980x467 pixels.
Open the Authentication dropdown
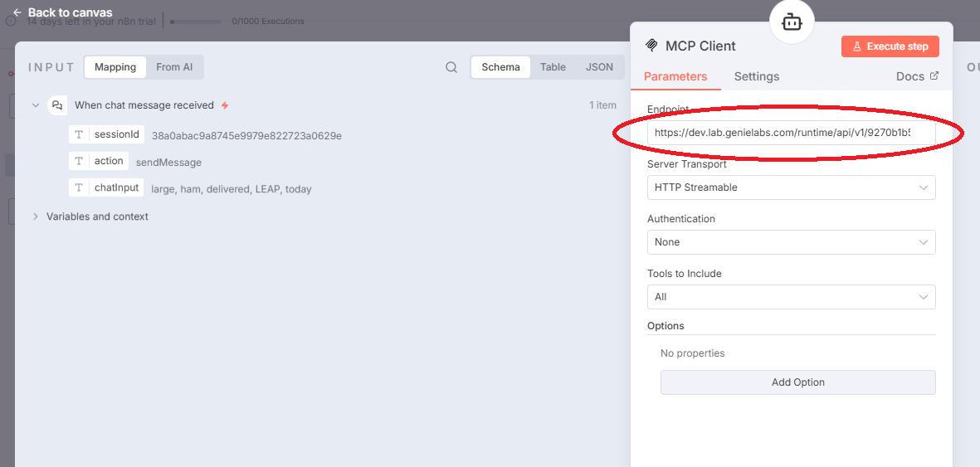point(792,242)
